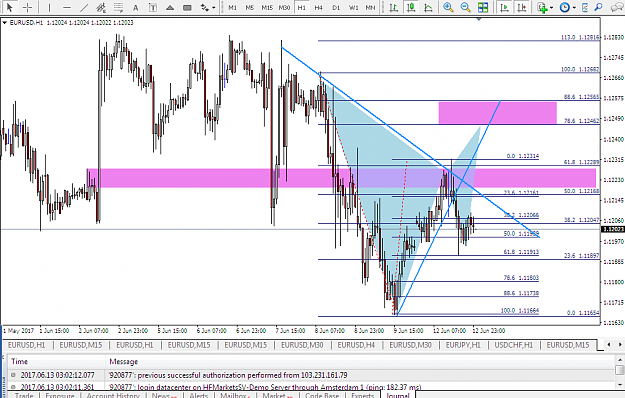The image size is (625, 398).
Task: Select the arrow cursor tool
Action: click(10, 7)
